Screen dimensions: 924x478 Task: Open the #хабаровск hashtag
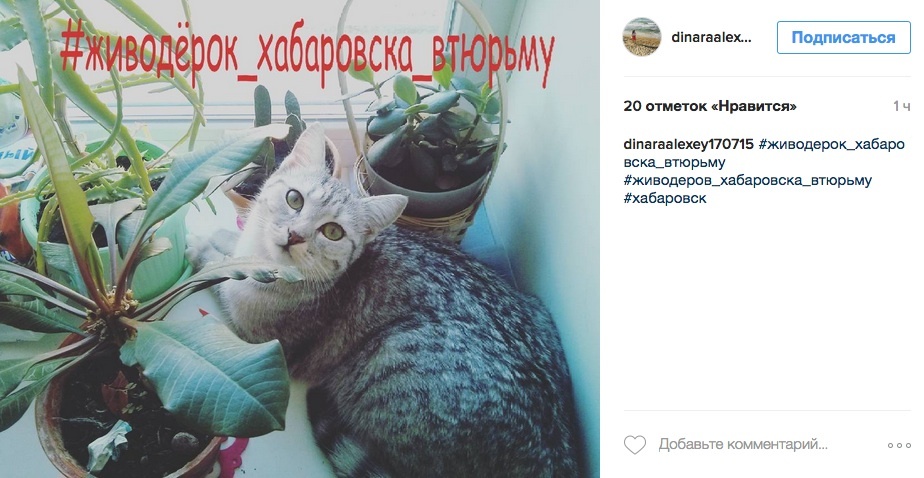pyautogui.click(x=665, y=199)
